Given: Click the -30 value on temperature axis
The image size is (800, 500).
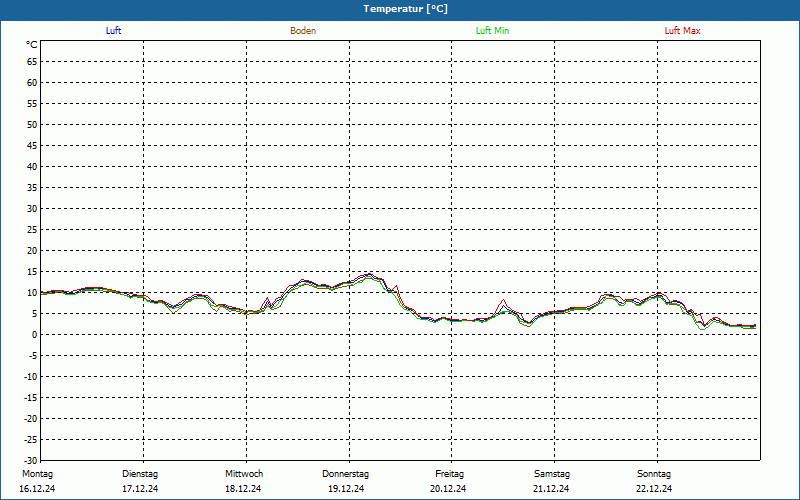Looking at the screenshot, I should tap(31, 461).
